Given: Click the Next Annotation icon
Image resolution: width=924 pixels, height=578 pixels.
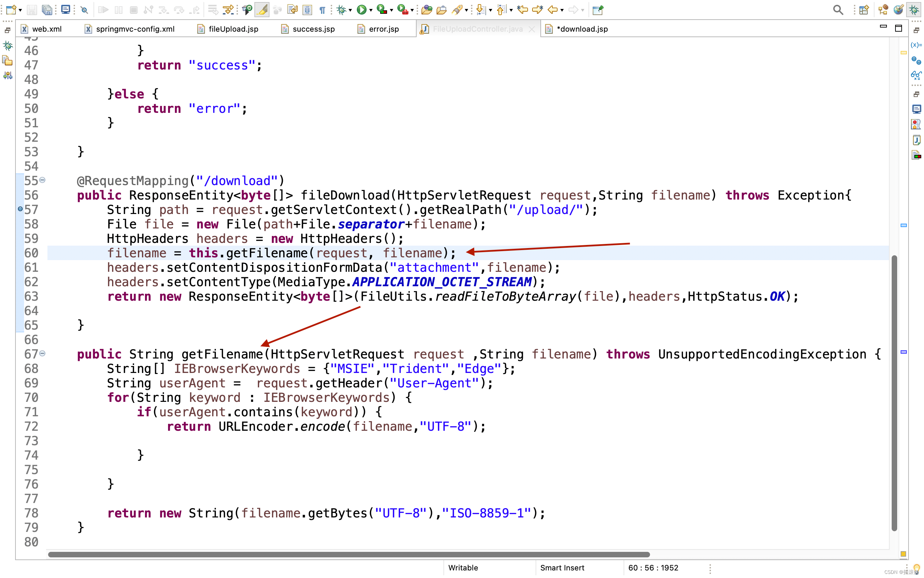Looking at the screenshot, I should pyautogui.click(x=481, y=10).
